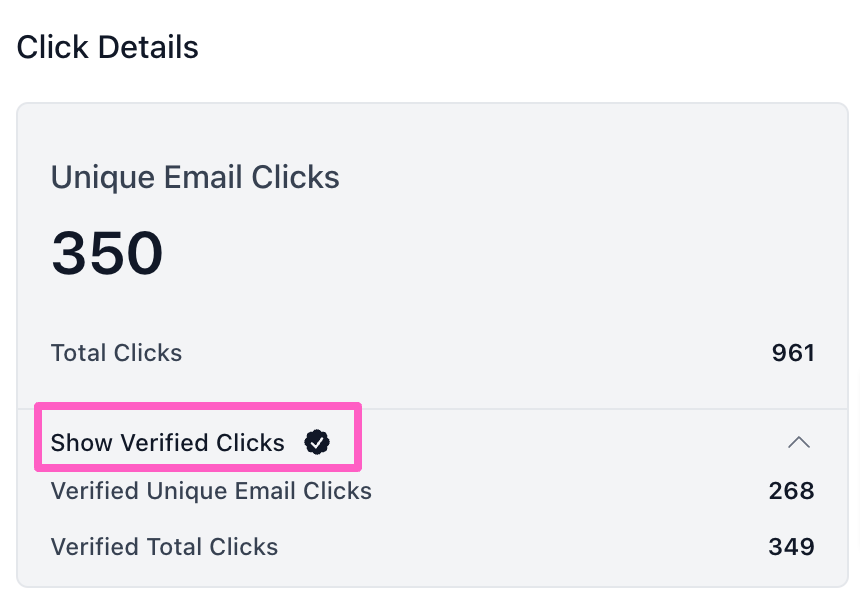This screenshot has width=860, height=602.
Task: Select the 268 verified unique clicks value
Action: pyautogui.click(x=791, y=491)
